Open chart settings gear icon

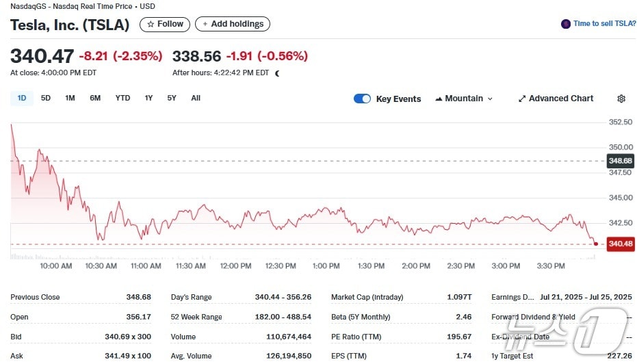tap(621, 99)
